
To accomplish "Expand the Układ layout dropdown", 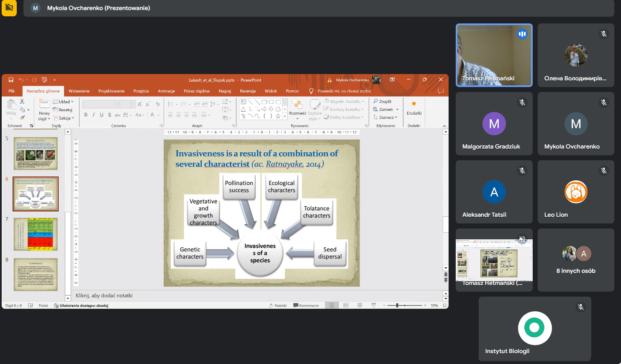I will tap(63, 102).
